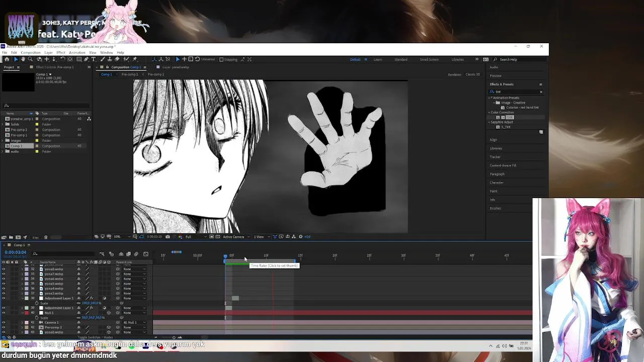This screenshot has width=644, height=362.
Task: Click the reset exposure icon in viewer footer
Action: 300,237
